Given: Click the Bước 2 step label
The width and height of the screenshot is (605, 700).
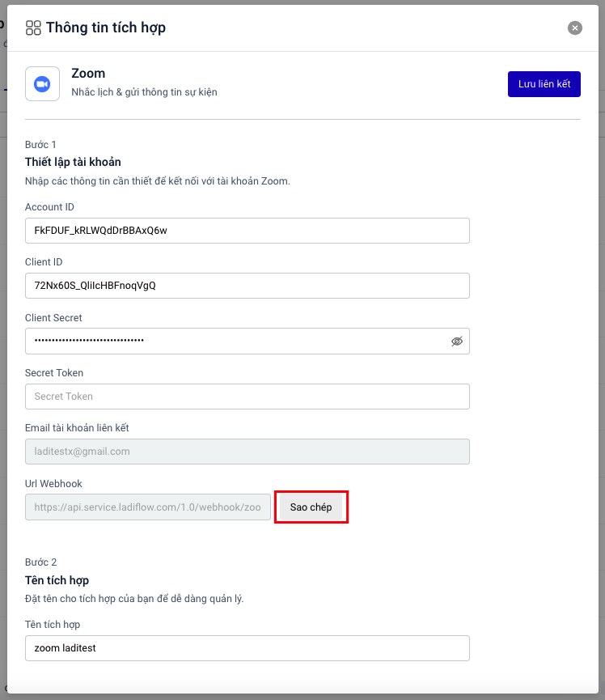Looking at the screenshot, I should (x=41, y=562).
